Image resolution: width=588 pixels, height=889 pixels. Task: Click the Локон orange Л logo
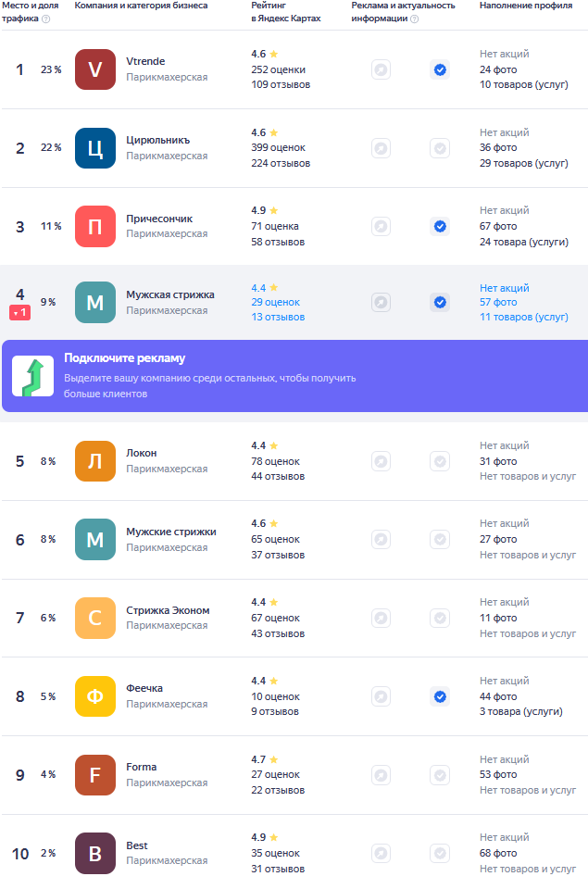click(95, 461)
